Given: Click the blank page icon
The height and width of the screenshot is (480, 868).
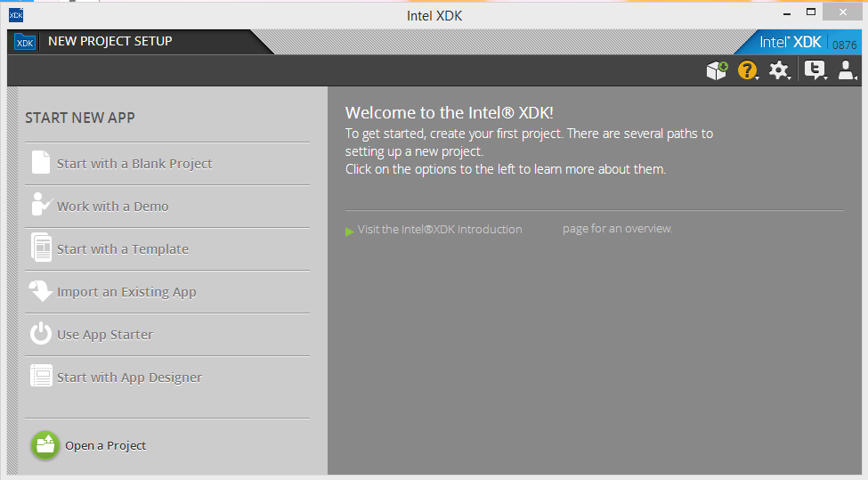Looking at the screenshot, I should click(x=40, y=162).
